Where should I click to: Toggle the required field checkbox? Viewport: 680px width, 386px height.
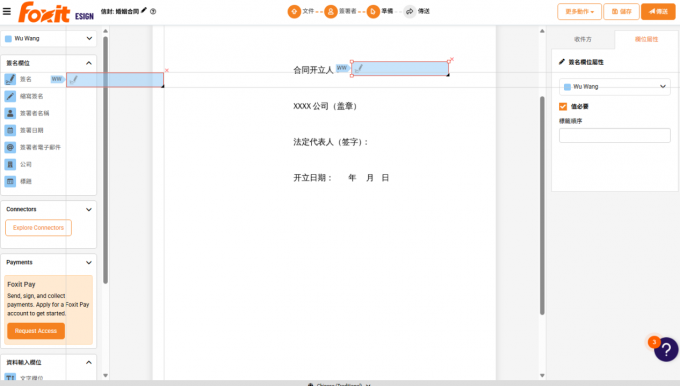[563, 106]
